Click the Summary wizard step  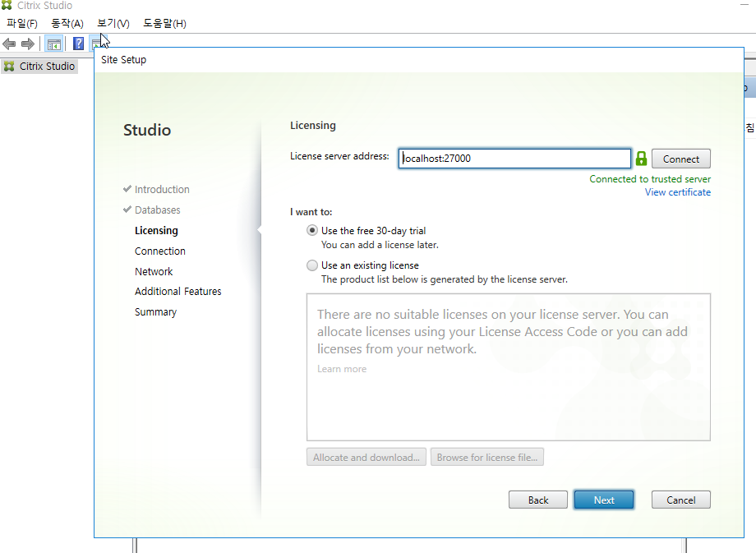[156, 312]
